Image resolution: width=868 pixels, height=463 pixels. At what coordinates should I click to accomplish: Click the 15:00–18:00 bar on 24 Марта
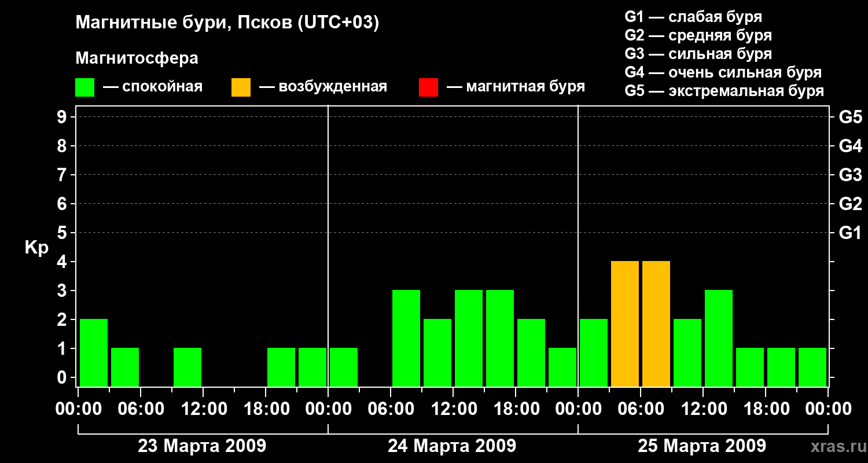click(500, 338)
